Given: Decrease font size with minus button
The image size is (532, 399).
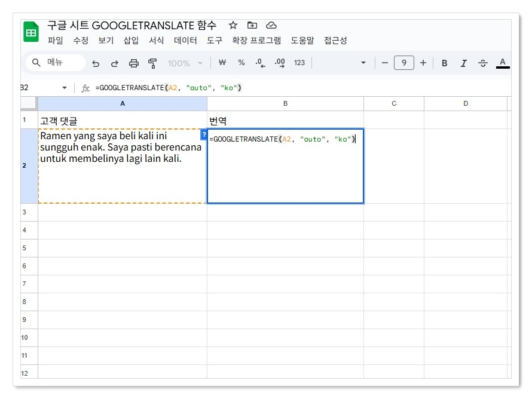Looking at the screenshot, I should pyautogui.click(x=385, y=63).
